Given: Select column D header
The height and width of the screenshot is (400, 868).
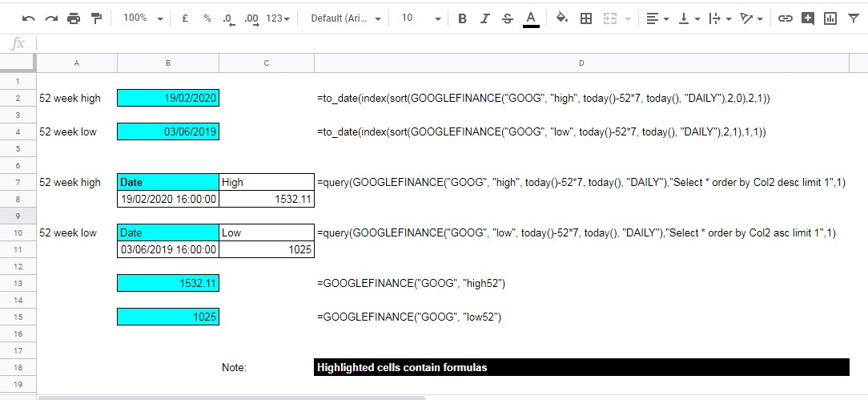Looking at the screenshot, I should (581, 63).
